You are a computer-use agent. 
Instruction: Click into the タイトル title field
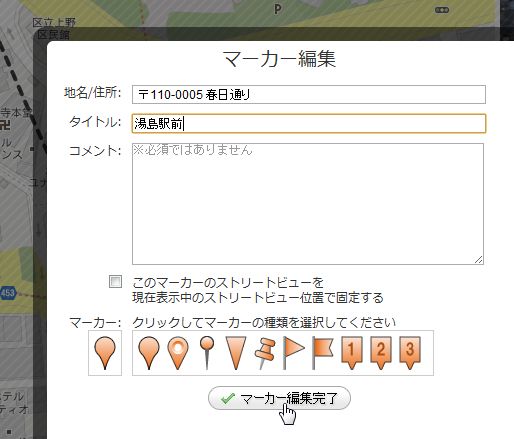(x=309, y=124)
